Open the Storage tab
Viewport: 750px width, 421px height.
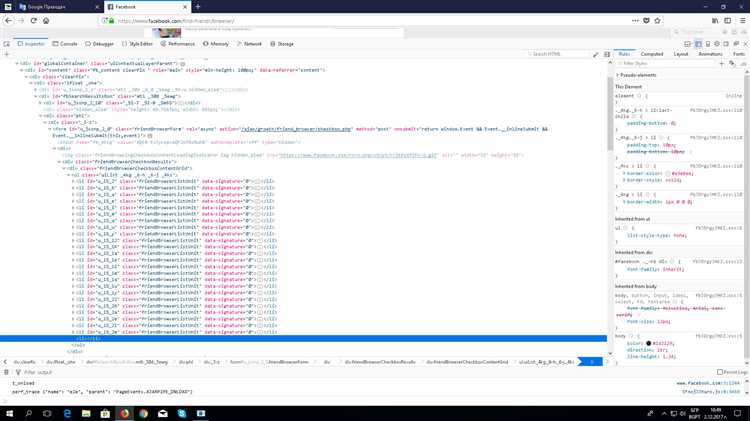[282, 44]
